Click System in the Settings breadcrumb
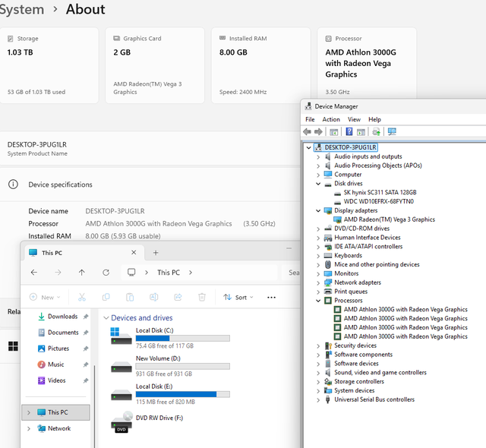 coord(22,9)
